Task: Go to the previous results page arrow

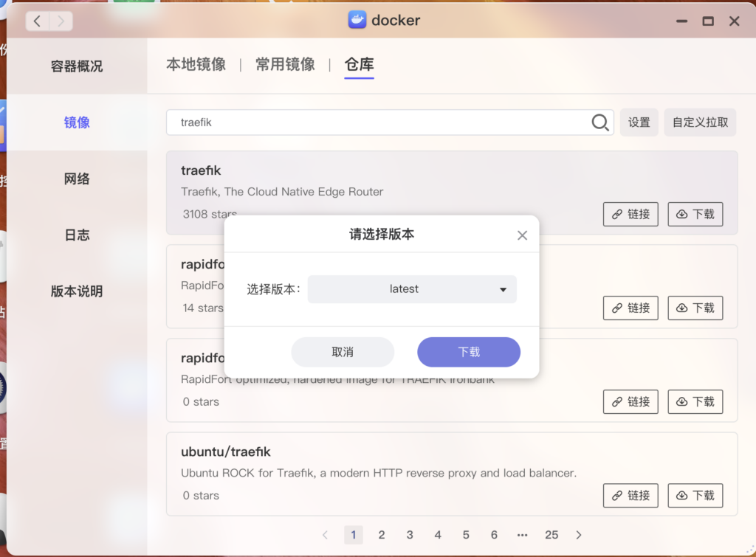Action: click(x=326, y=535)
